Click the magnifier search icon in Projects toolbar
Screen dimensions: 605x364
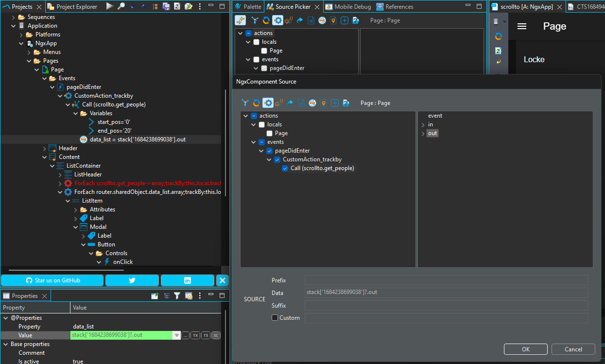[121, 6]
